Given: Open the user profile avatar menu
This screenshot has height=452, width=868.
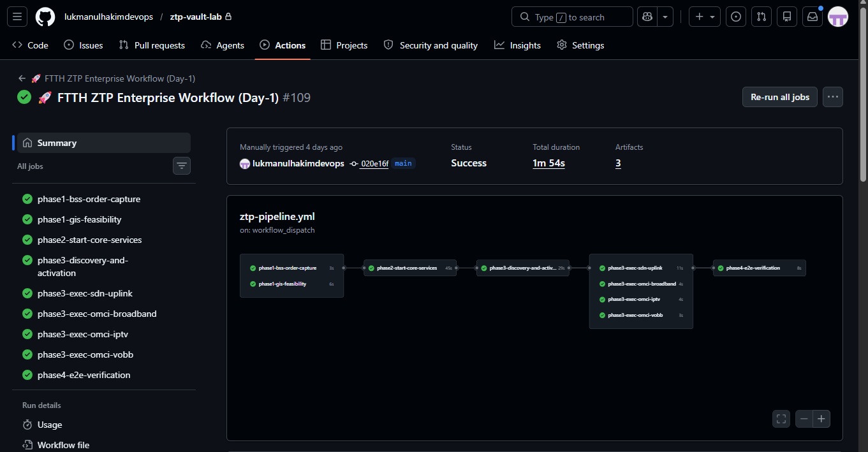Looking at the screenshot, I should tap(838, 17).
